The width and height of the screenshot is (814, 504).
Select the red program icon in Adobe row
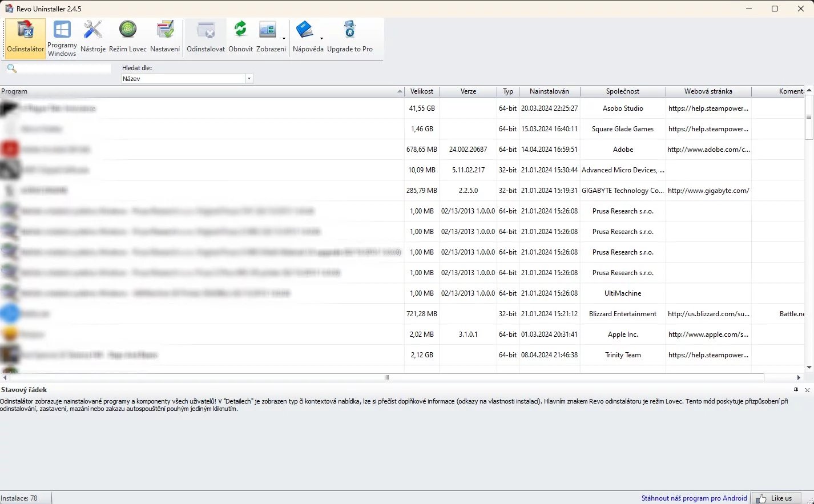coord(10,150)
